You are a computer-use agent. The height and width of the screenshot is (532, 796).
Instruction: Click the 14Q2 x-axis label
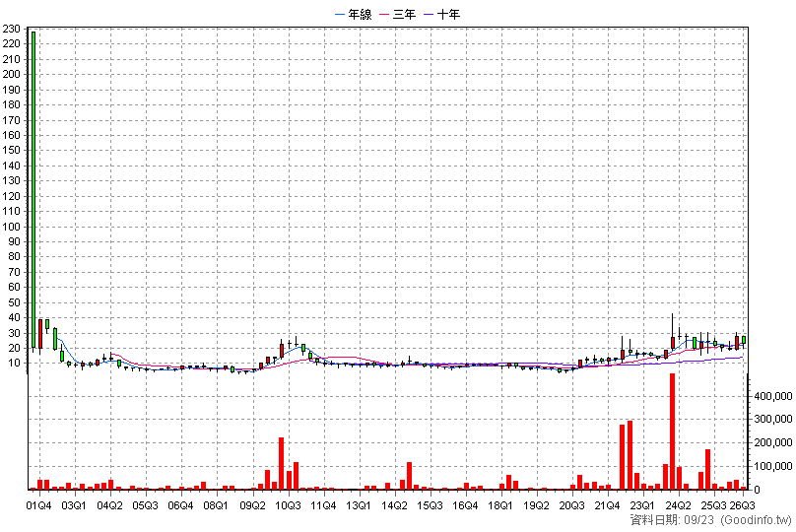pos(394,505)
